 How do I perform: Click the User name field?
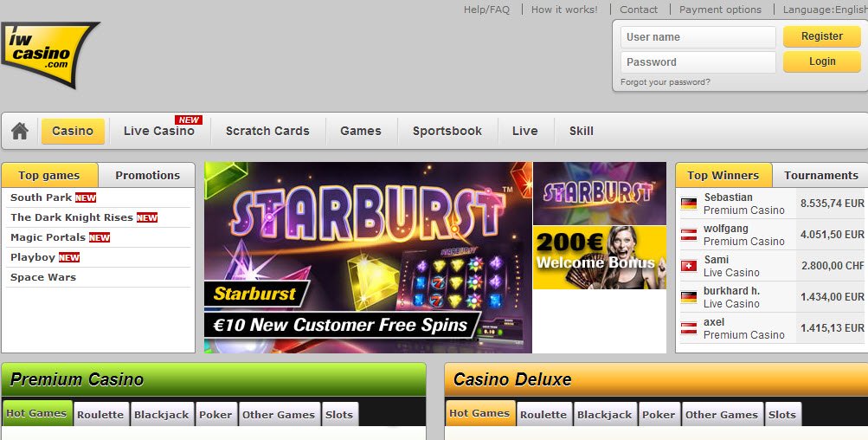pyautogui.click(x=698, y=37)
